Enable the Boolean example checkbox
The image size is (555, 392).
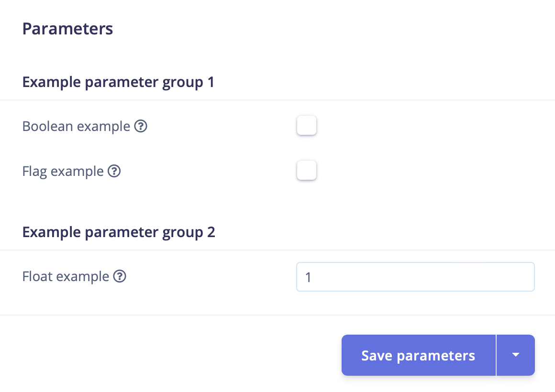click(306, 126)
